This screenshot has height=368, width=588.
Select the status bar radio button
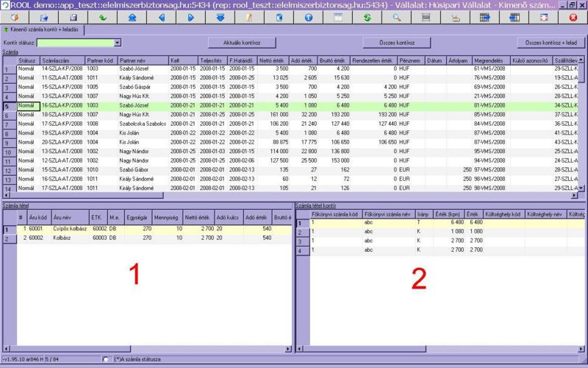tap(106, 359)
